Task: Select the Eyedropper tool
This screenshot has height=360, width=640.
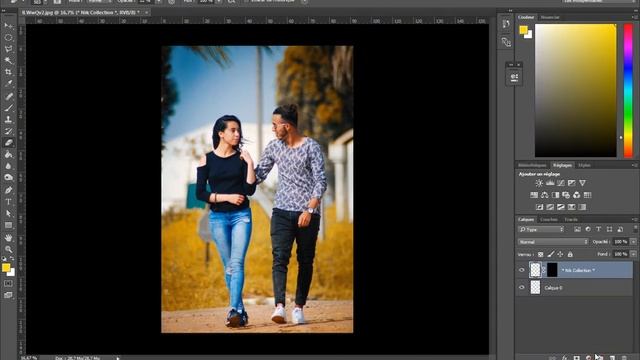Action: tap(8, 83)
